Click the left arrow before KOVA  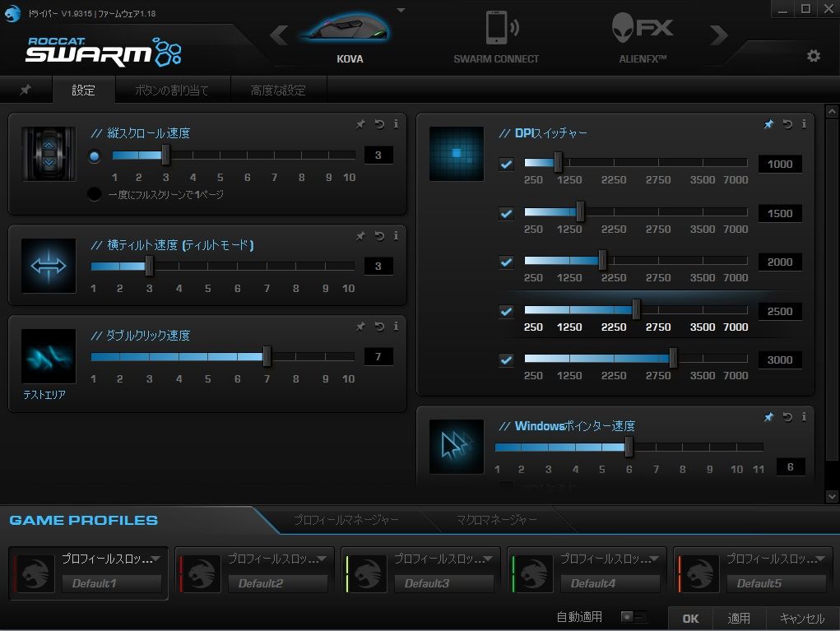click(278, 35)
